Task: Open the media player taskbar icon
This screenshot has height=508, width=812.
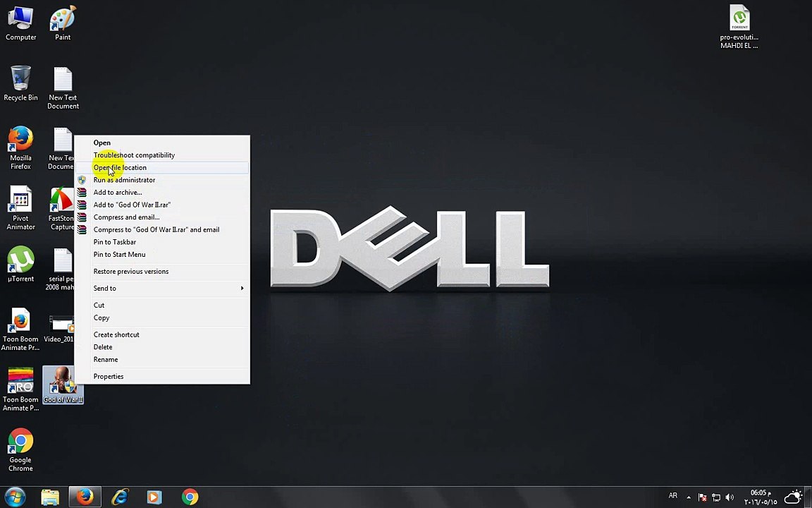Action: click(x=154, y=497)
